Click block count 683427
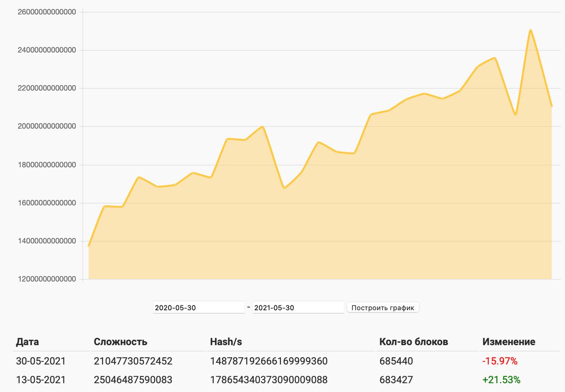 coord(396,380)
